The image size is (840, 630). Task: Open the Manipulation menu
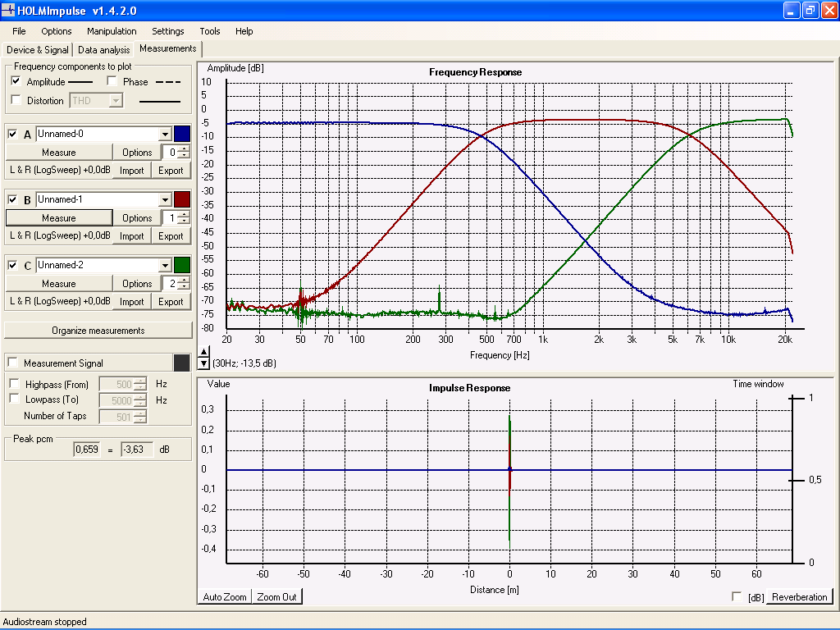(112, 31)
